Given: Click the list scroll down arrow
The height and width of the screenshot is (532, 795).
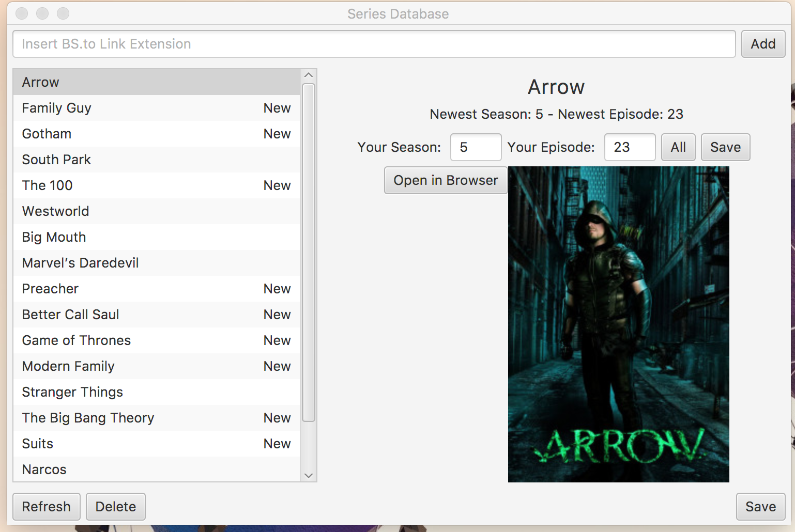Looking at the screenshot, I should (x=309, y=476).
